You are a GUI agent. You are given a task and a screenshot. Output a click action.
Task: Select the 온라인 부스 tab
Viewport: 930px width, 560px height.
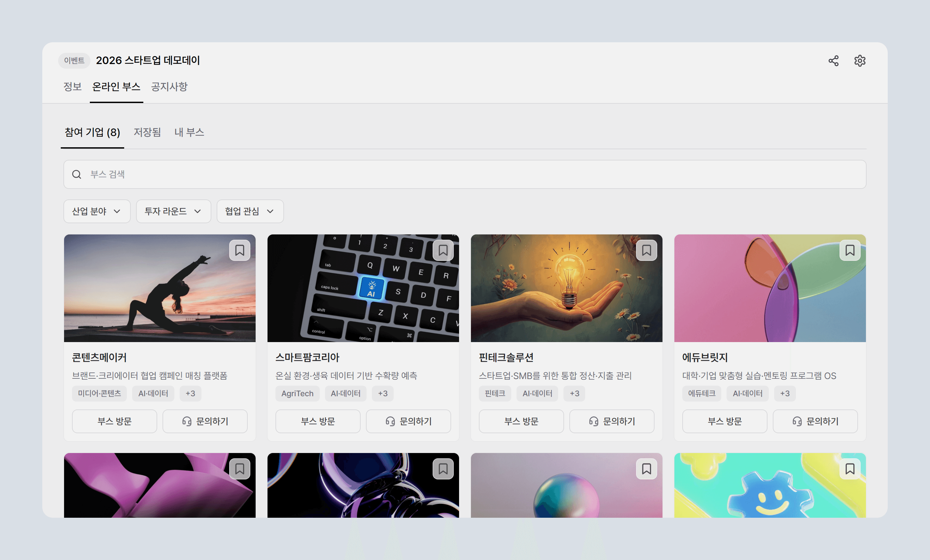tap(116, 87)
